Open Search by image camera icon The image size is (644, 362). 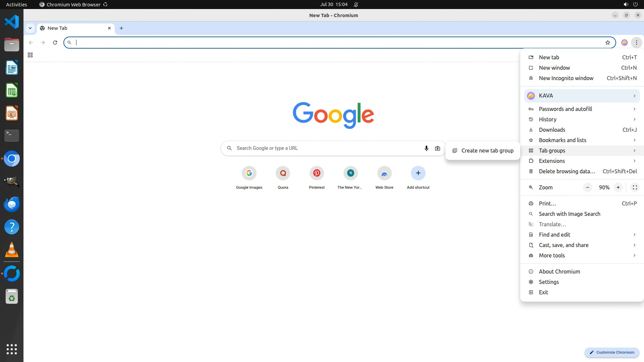[437, 148]
